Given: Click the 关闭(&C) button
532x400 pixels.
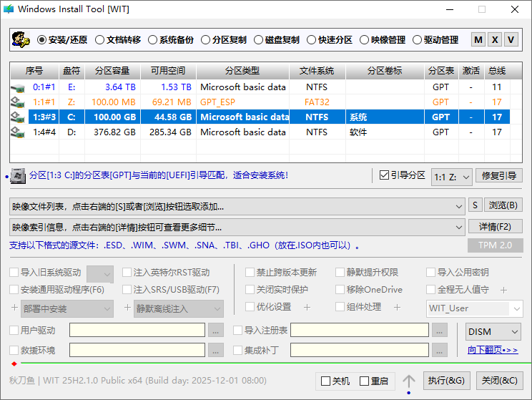Looking at the screenshot, I should (x=499, y=380).
